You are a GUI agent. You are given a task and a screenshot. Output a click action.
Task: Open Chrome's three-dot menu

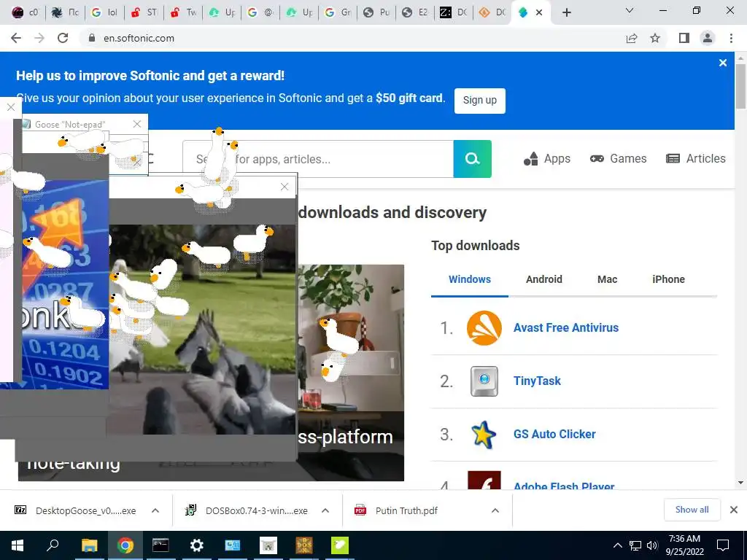pos(731,38)
